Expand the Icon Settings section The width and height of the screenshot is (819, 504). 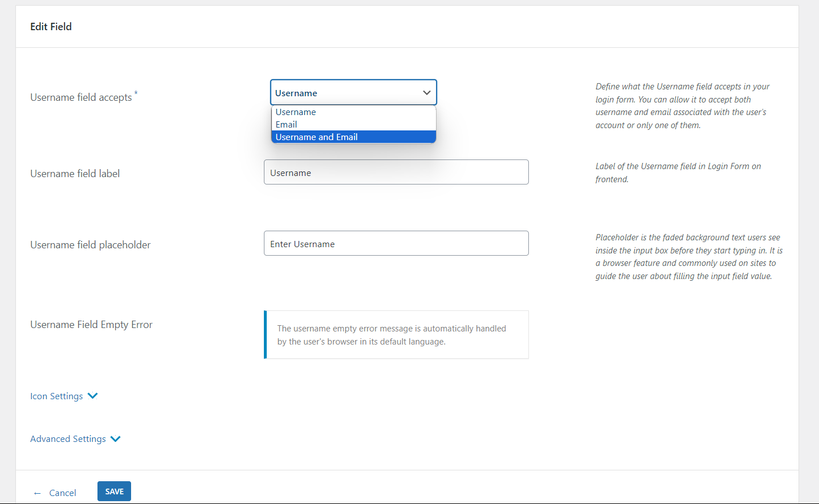pyautogui.click(x=56, y=396)
